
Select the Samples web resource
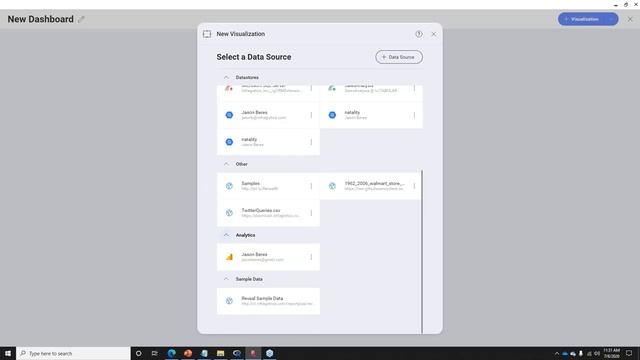(x=268, y=186)
